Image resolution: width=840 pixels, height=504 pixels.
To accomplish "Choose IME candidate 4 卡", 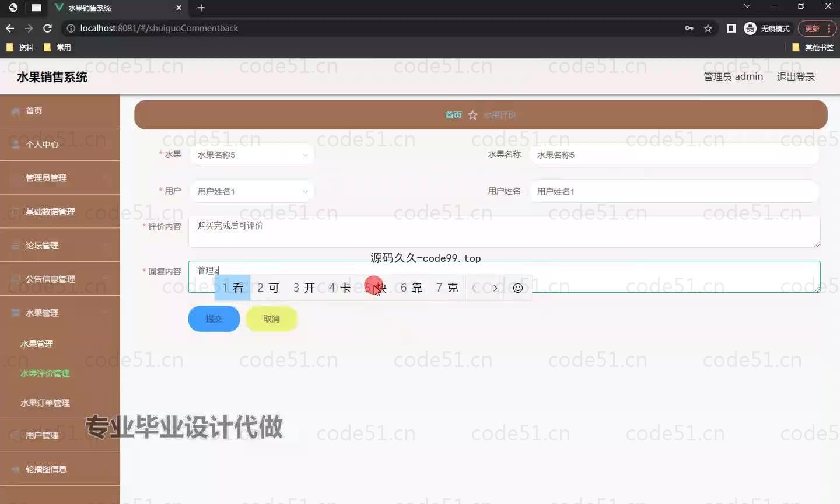I will point(339,288).
